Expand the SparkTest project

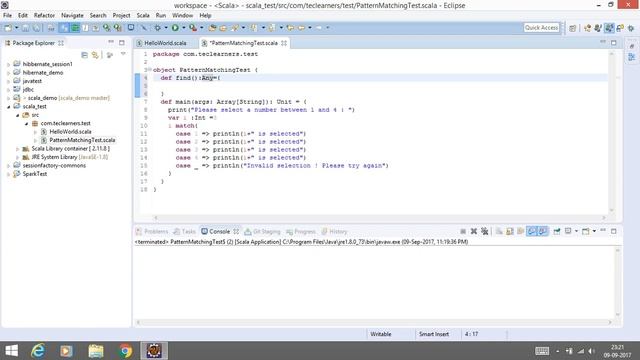[x=9, y=174]
